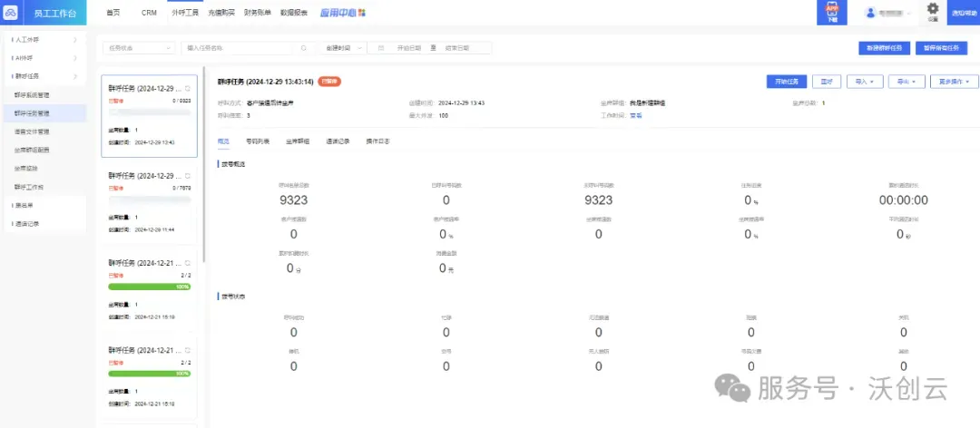The height and width of the screenshot is (428, 980).
Task: Open 语音文件管理 in the sidebar
Action: pyautogui.click(x=32, y=131)
